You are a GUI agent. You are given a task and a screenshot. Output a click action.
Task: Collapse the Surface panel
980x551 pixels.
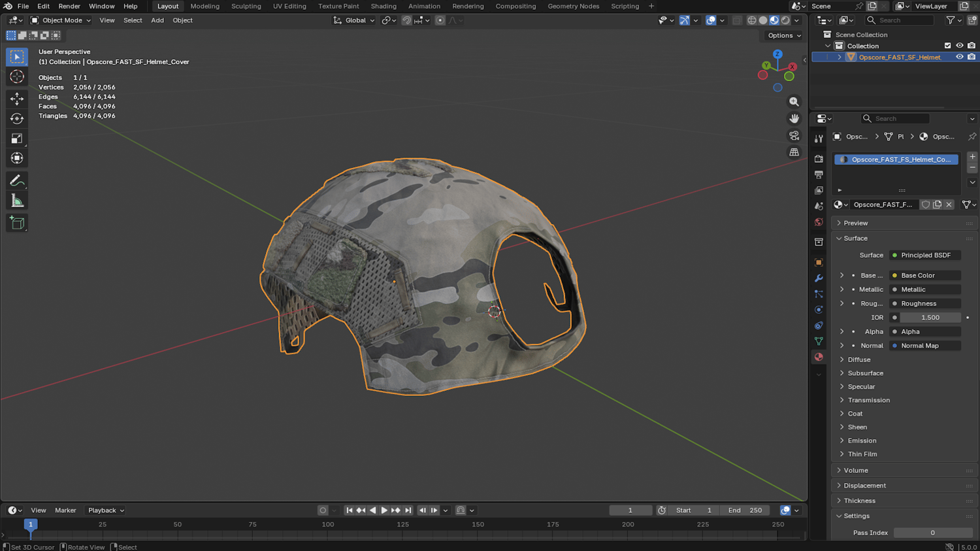tap(855, 239)
